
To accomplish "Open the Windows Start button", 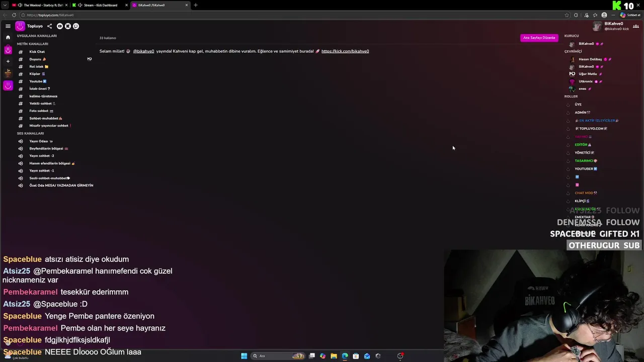I will click(244, 356).
